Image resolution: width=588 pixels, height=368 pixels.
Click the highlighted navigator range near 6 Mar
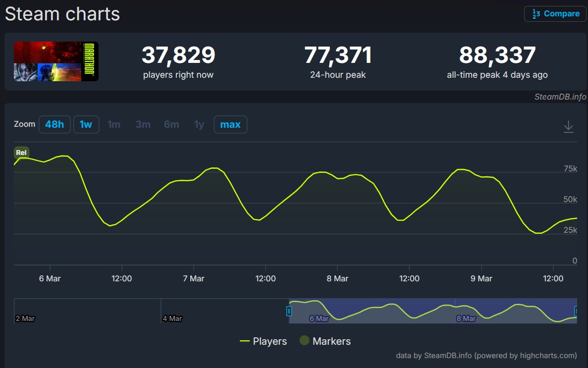(x=432, y=311)
